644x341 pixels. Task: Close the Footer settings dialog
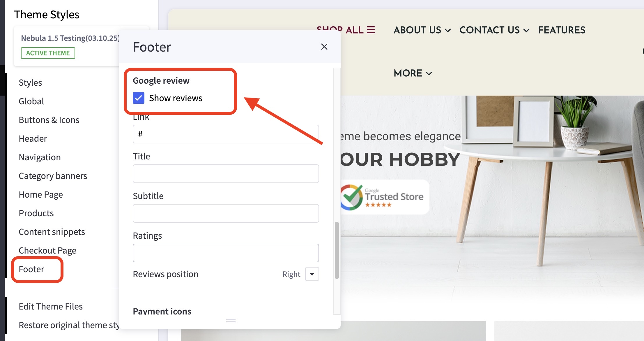point(324,47)
